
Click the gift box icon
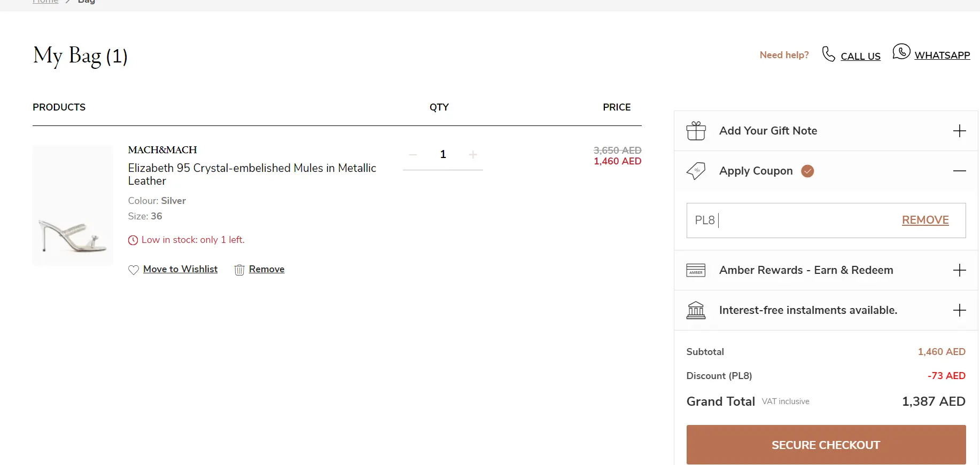(696, 131)
